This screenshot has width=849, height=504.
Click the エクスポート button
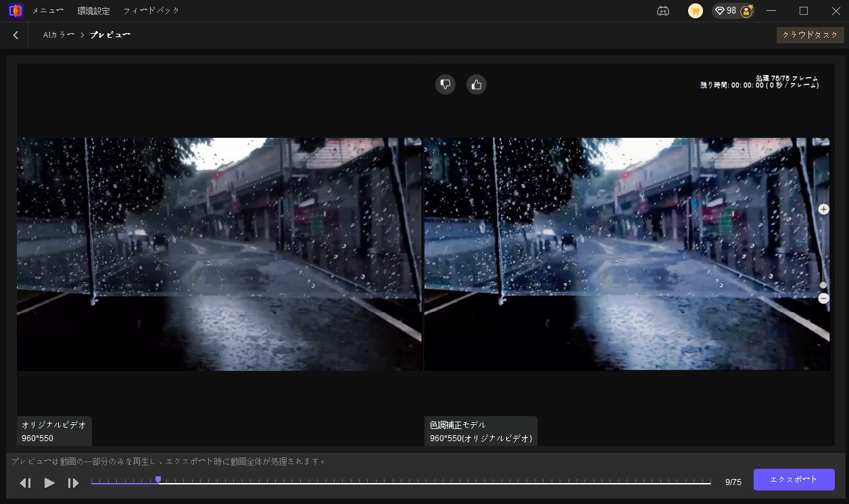(794, 480)
